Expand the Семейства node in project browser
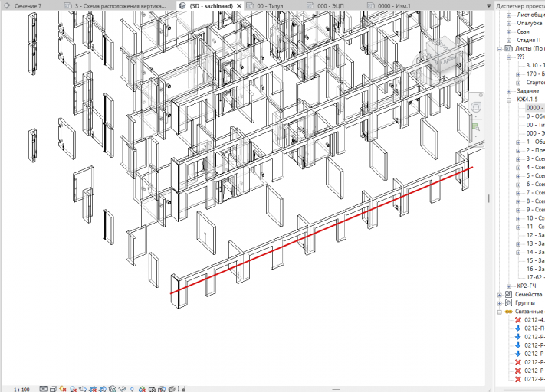545x392 pixels. pos(500,295)
